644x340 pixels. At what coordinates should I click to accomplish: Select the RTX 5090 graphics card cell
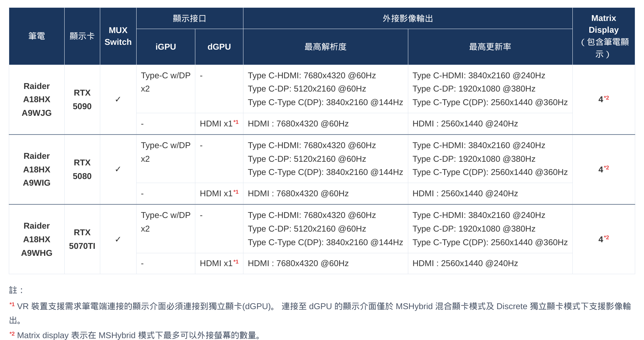click(82, 100)
